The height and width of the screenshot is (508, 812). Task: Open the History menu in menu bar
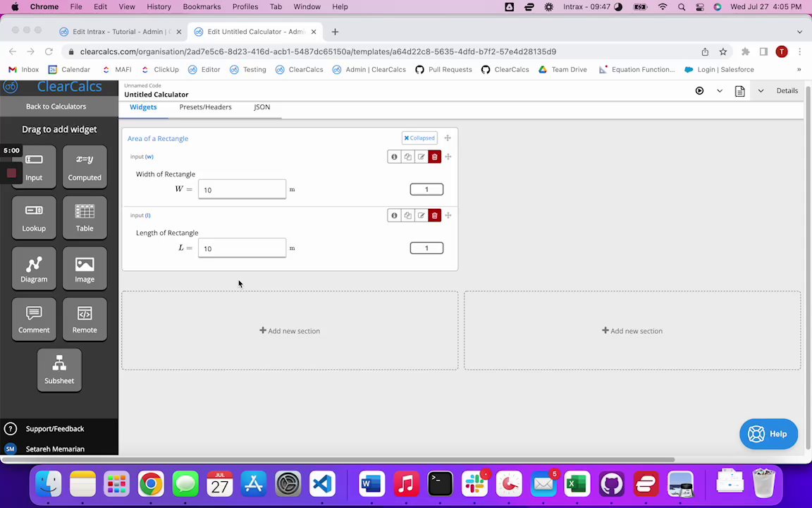159,7
